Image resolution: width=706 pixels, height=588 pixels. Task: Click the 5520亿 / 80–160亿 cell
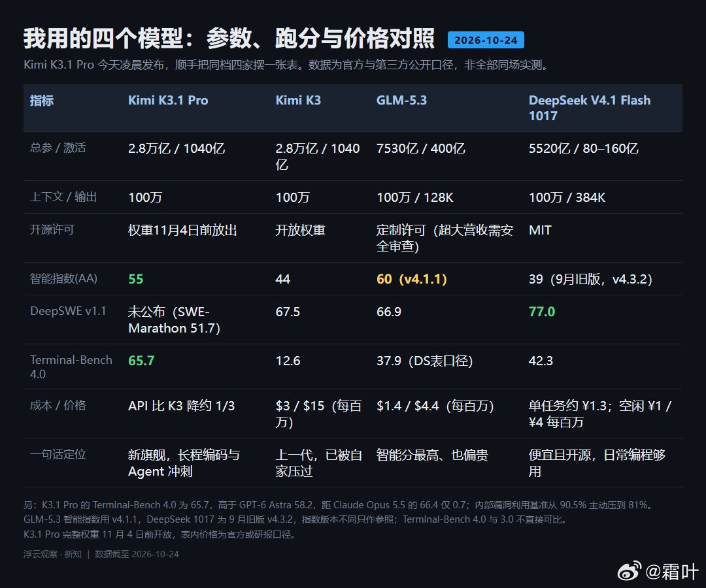583,148
